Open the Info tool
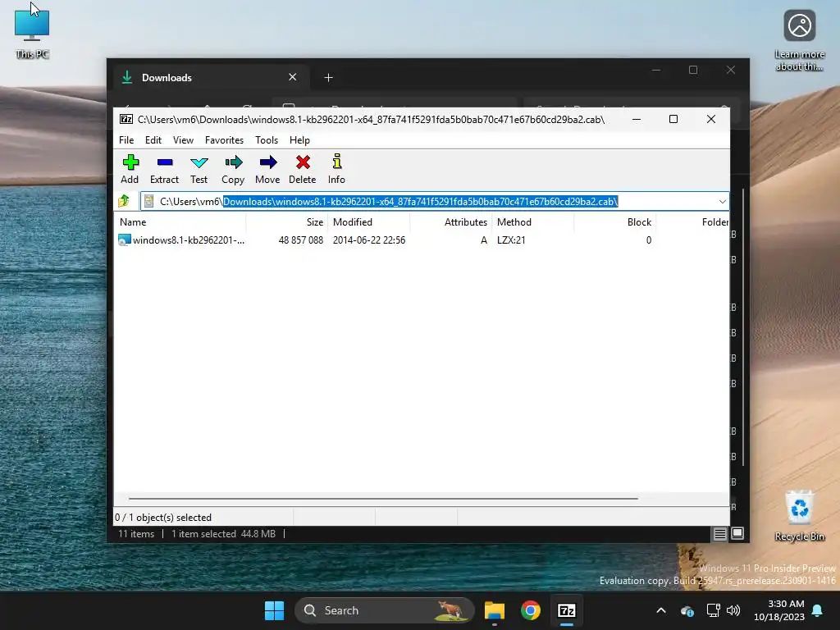The image size is (840, 630). click(x=336, y=162)
